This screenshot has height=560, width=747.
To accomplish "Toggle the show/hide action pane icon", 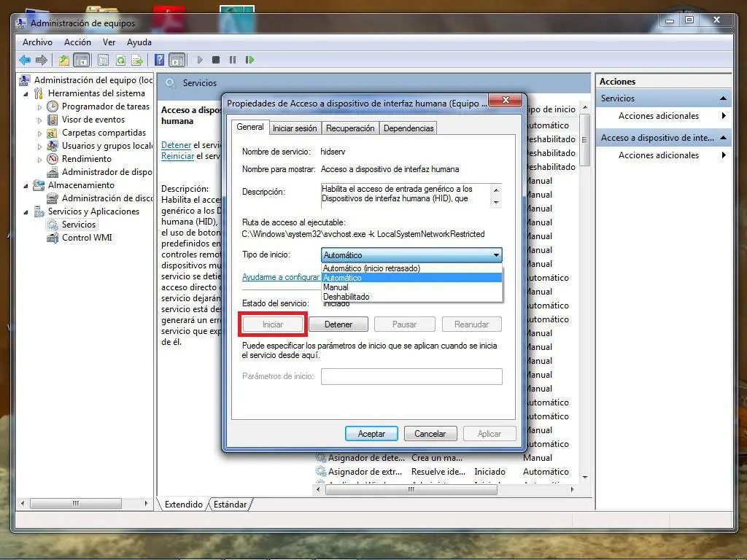I will [177, 60].
